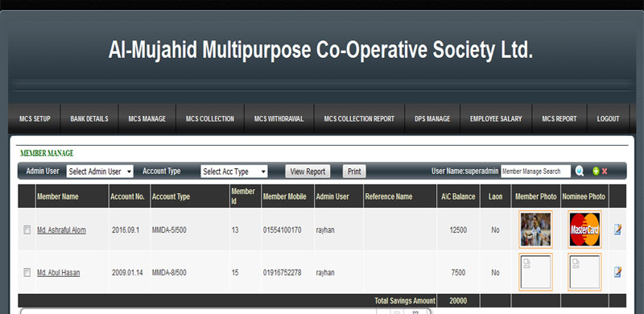The height and width of the screenshot is (314, 644).
Task: Click the green add member icon
Action: pyautogui.click(x=596, y=171)
